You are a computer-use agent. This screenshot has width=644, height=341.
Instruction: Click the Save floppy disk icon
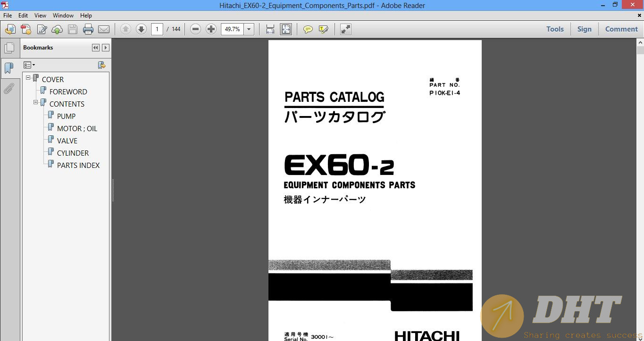73,29
